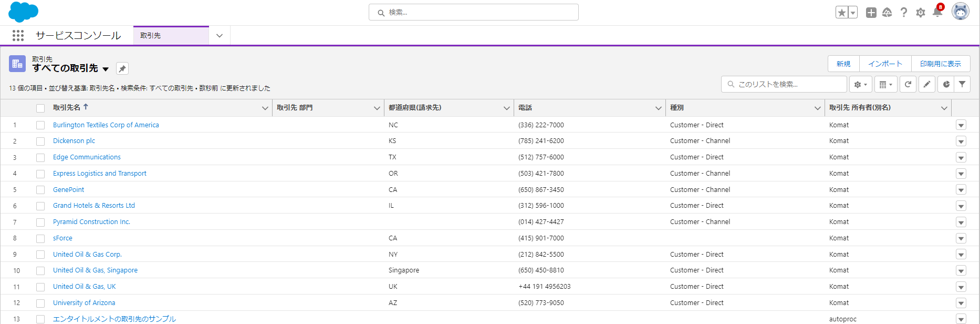
Task: Toggle the select-all rows checkbox
Action: click(40, 108)
